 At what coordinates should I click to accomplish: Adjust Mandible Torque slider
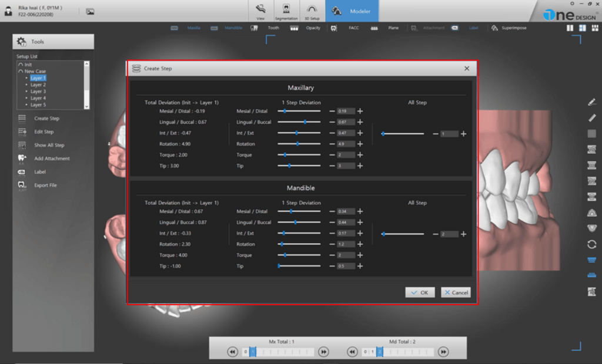click(299, 255)
